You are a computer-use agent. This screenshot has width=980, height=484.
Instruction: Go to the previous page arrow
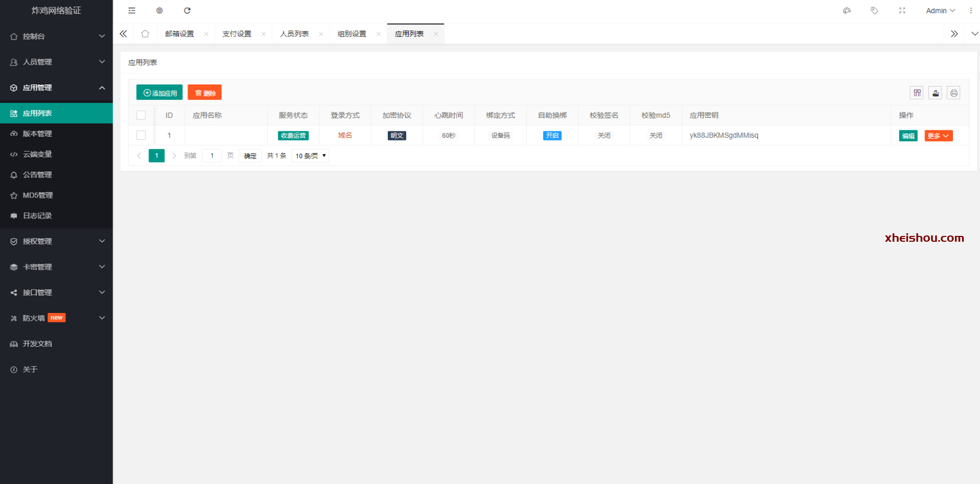point(139,156)
